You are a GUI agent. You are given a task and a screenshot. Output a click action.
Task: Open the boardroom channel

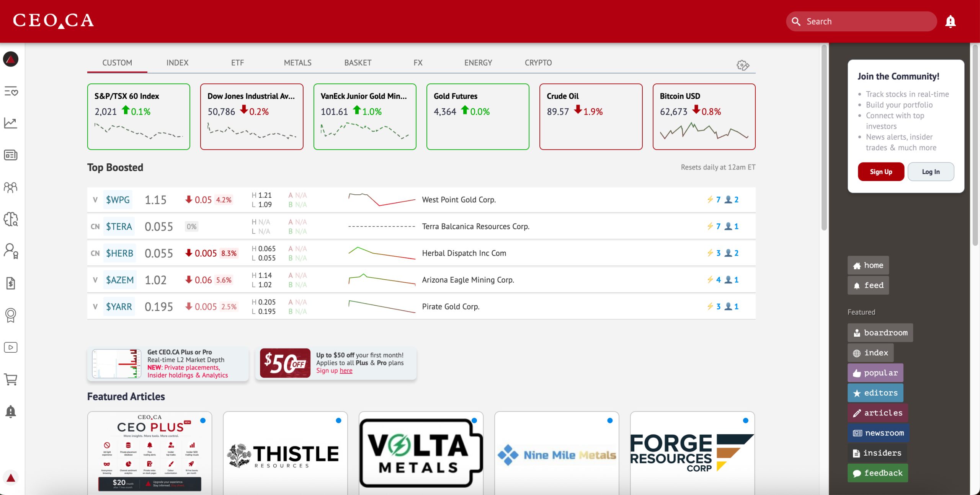point(880,333)
